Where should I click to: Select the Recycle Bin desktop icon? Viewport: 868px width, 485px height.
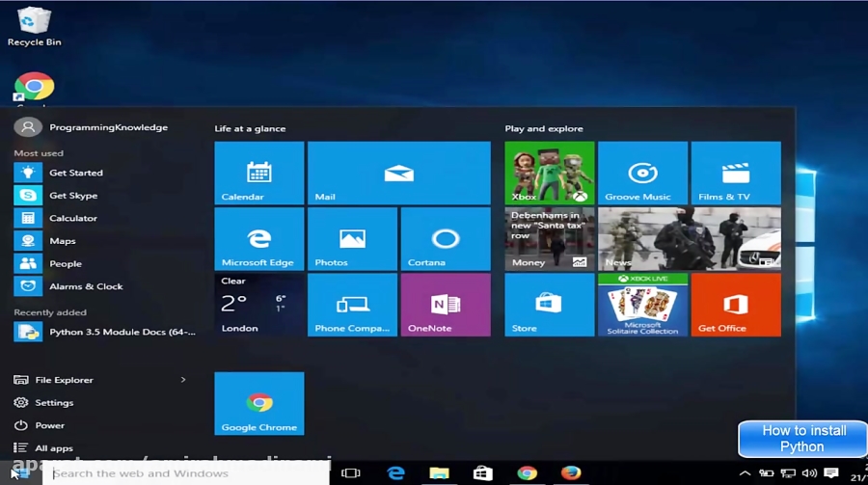[x=35, y=27]
